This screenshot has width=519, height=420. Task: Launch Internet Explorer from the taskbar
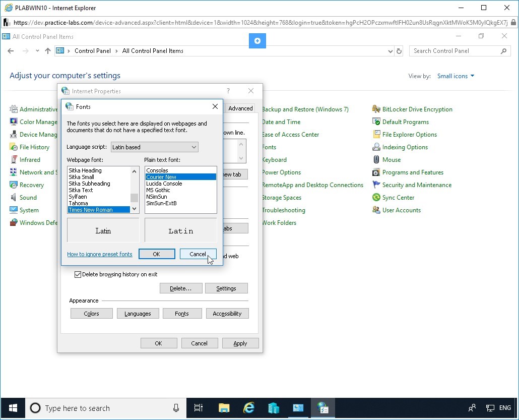(248, 408)
